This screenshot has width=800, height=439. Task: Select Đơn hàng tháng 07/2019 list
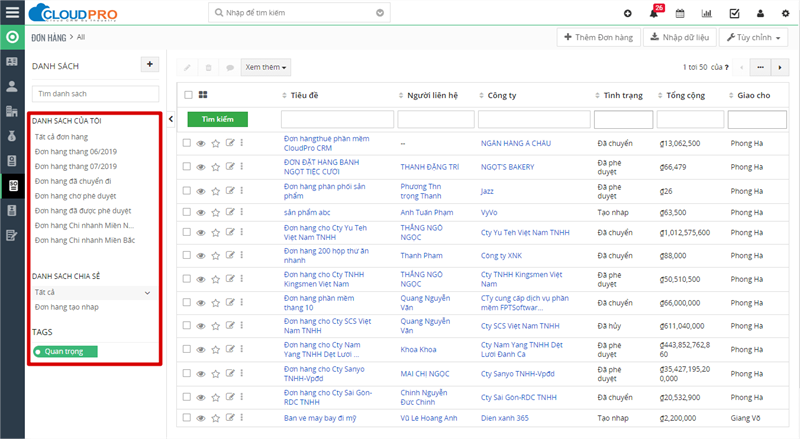click(x=76, y=166)
